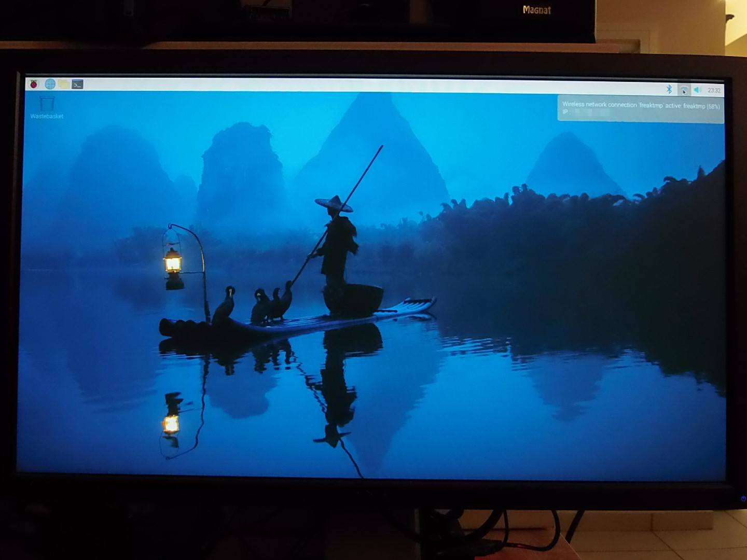
Task: Open the Raspberry Pi main menu
Action: click(34, 84)
